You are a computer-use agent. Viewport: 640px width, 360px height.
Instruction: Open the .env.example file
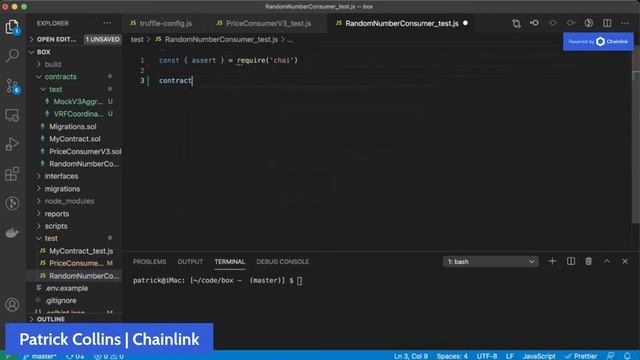pos(67,288)
